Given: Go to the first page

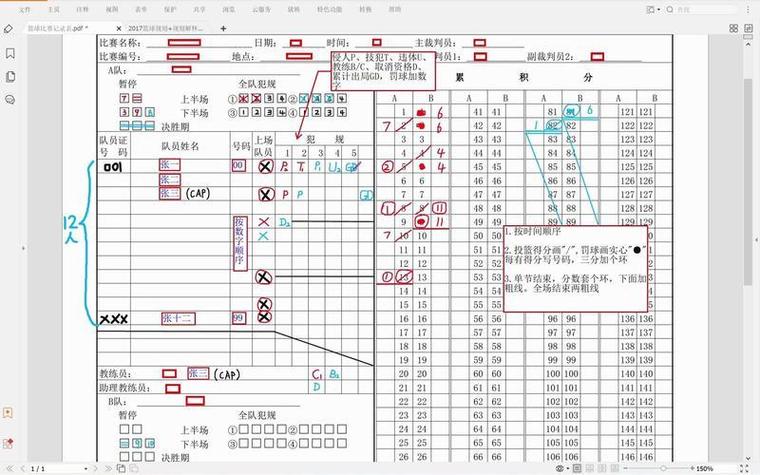Looking at the screenshot, I should tap(9, 469).
